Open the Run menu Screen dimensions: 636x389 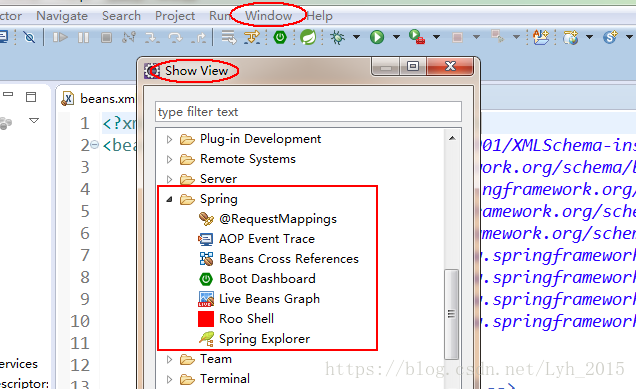tap(220, 16)
